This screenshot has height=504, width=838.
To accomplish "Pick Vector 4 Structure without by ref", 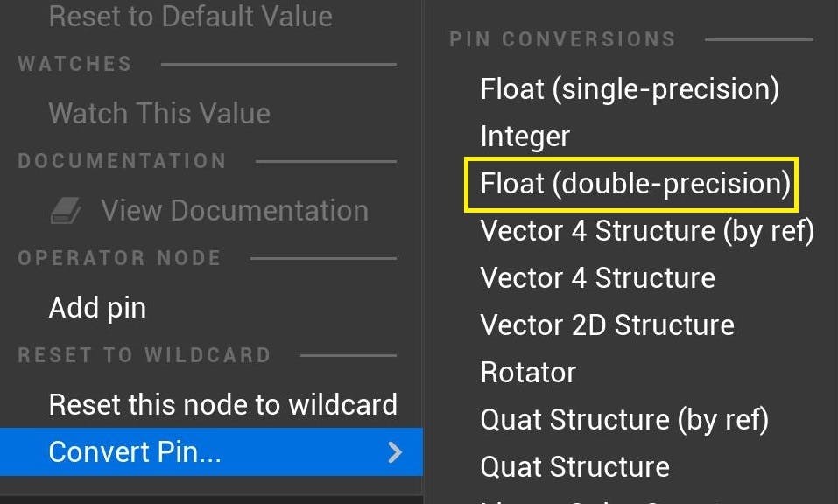I will click(x=597, y=278).
